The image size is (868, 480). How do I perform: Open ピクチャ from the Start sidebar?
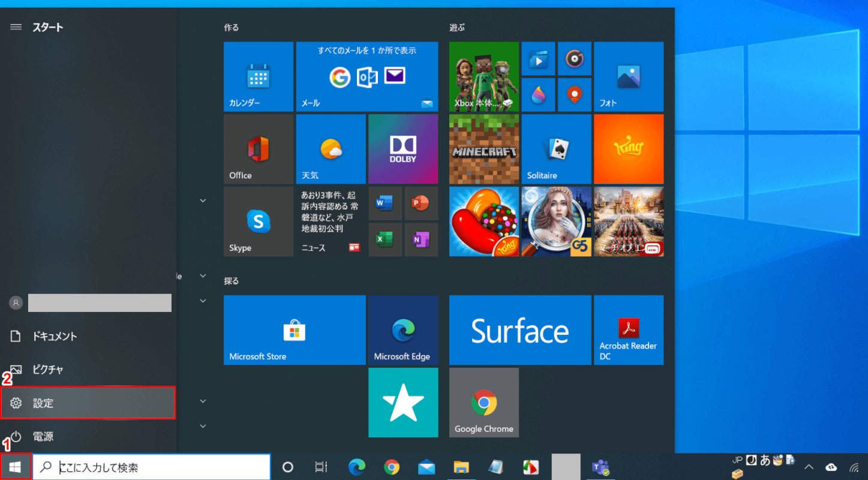click(88, 370)
